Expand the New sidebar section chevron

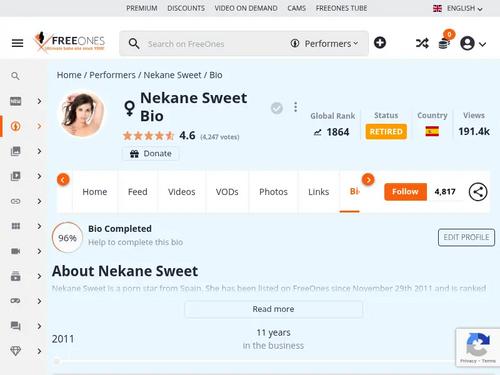click(39, 101)
